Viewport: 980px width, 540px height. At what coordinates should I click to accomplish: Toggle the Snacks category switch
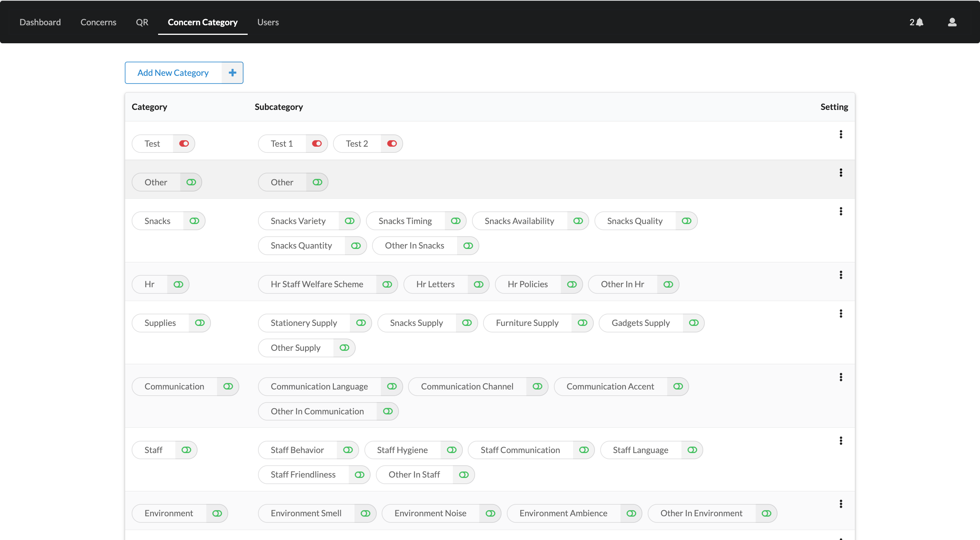coord(194,221)
